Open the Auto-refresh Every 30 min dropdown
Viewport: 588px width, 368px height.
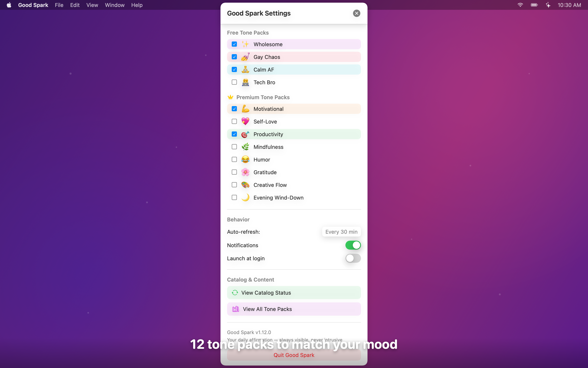click(341, 232)
